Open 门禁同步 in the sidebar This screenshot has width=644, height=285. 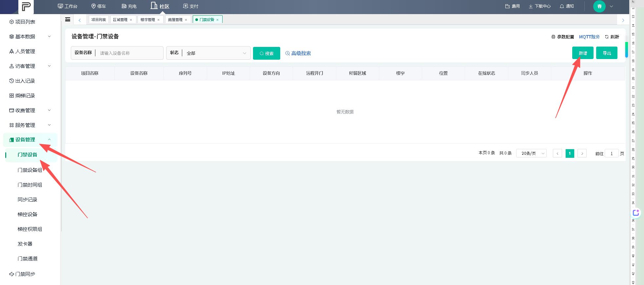[25, 274]
